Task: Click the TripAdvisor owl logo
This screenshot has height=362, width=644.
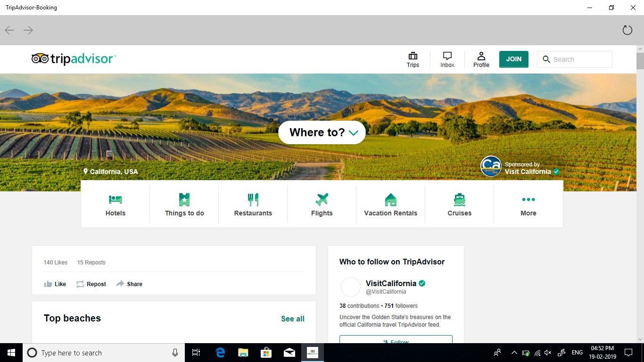Action: [40, 58]
